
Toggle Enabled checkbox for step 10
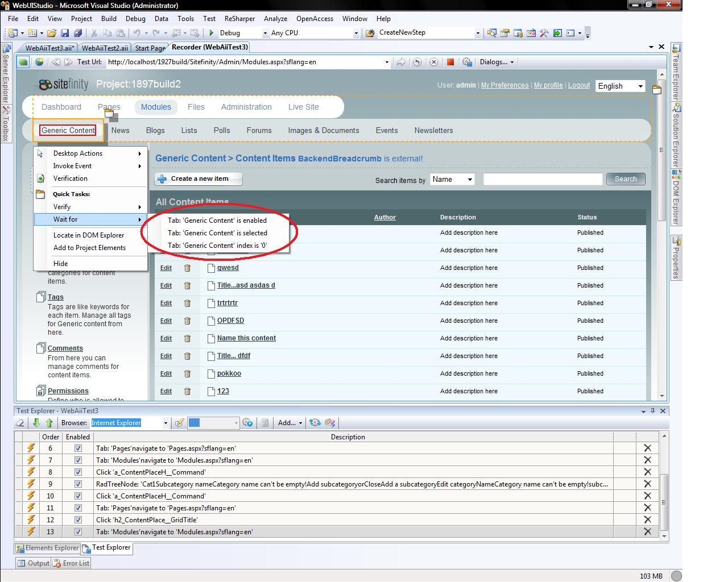[78, 496]
